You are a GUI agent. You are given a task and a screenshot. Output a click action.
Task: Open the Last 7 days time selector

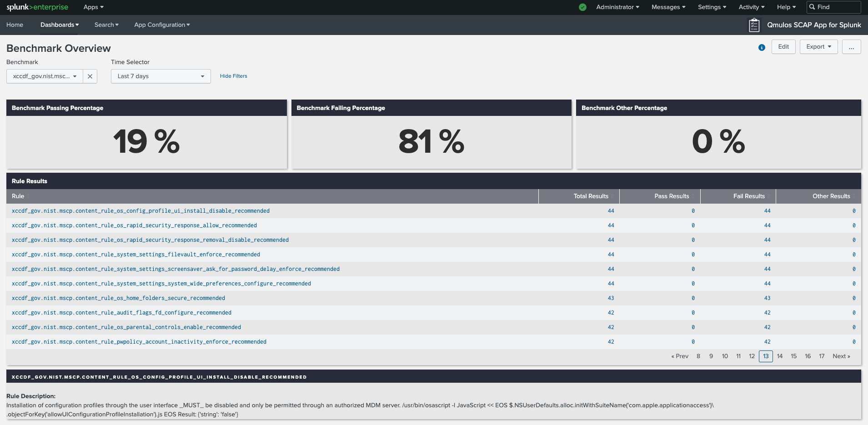click(161, 76)
